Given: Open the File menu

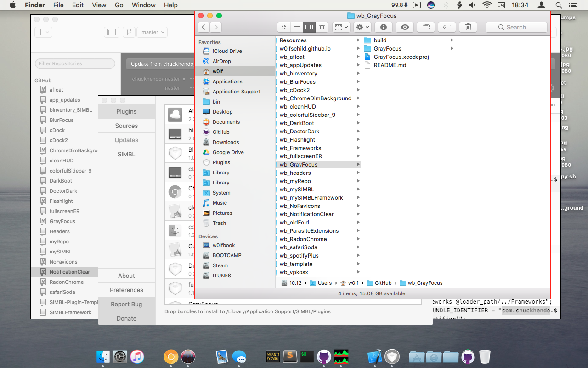Looking at the screenshot, I should click(58, 5).
